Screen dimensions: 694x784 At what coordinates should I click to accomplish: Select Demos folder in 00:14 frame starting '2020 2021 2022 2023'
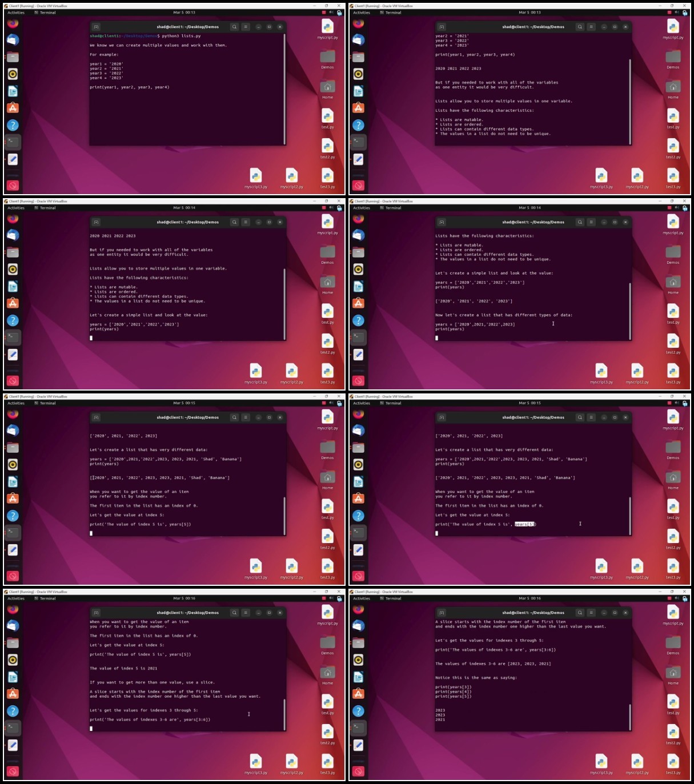coord(327,255)
